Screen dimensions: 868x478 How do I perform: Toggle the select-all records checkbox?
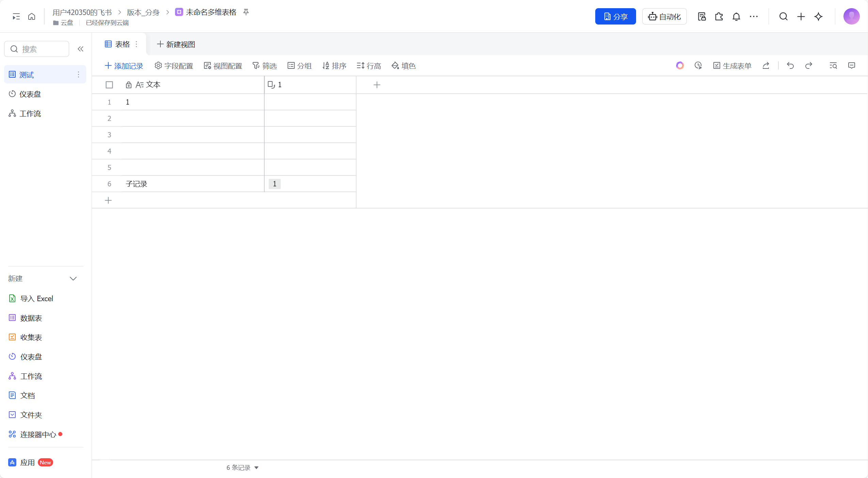tap(109, 85)
